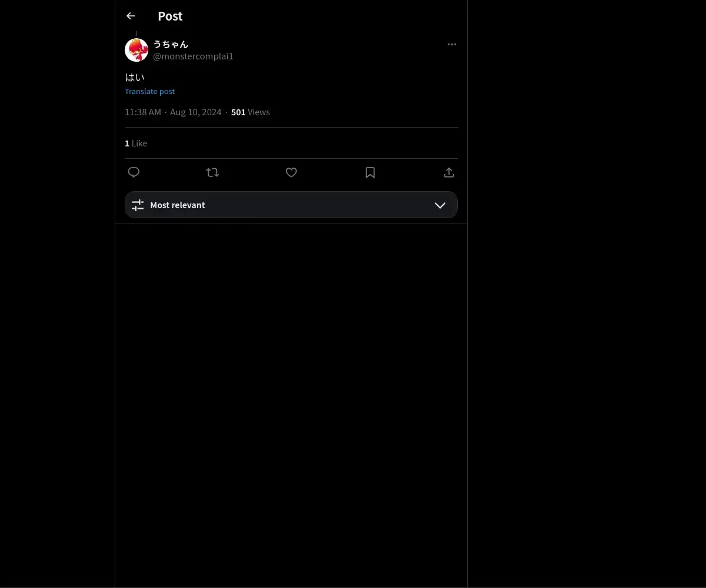Bookmark this post with the bookmark icon

pos(370,172)
